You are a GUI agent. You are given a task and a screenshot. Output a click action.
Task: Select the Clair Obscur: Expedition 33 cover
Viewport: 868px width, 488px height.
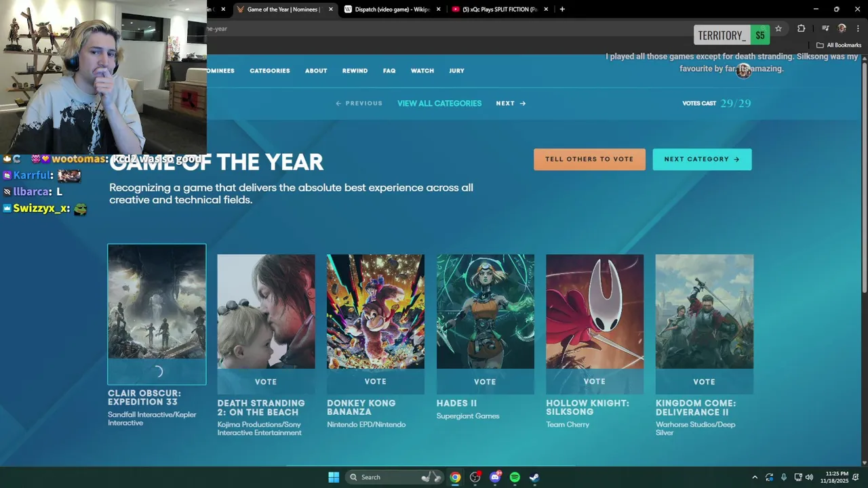point(157,302)
